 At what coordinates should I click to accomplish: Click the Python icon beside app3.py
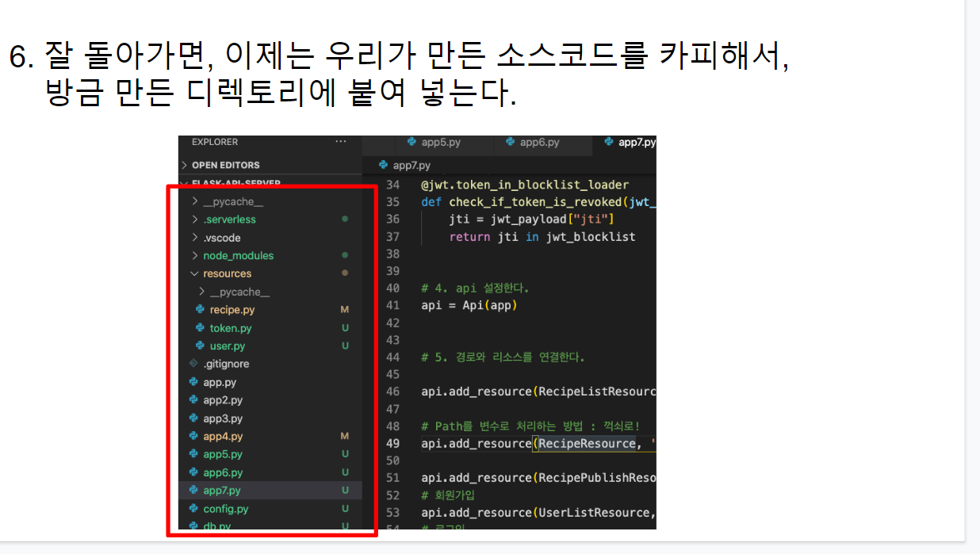(x=193, y=418)
